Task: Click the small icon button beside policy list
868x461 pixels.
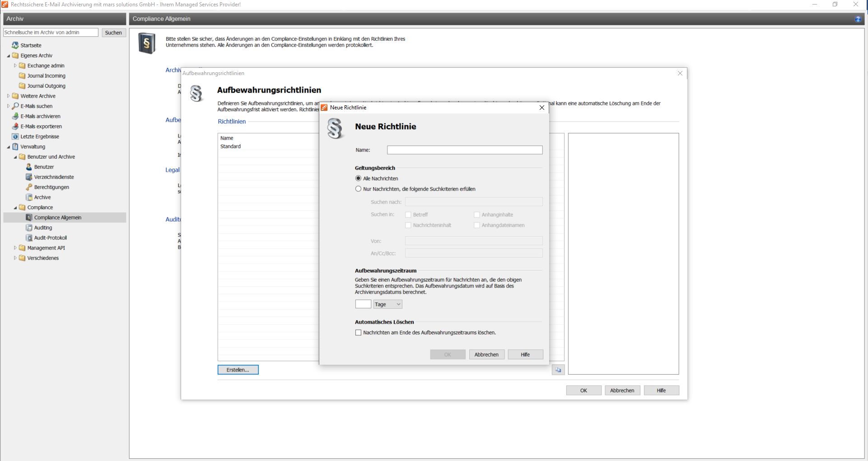Action: 558,370
